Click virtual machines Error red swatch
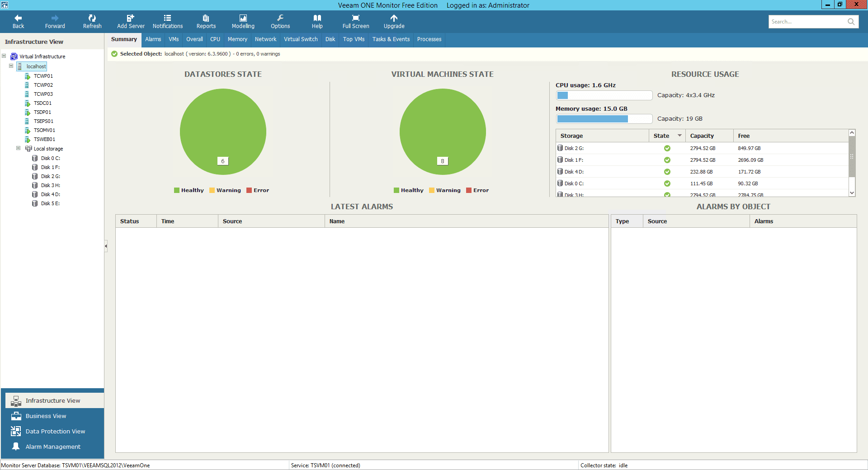868x470 pixels. pos(469,190)
